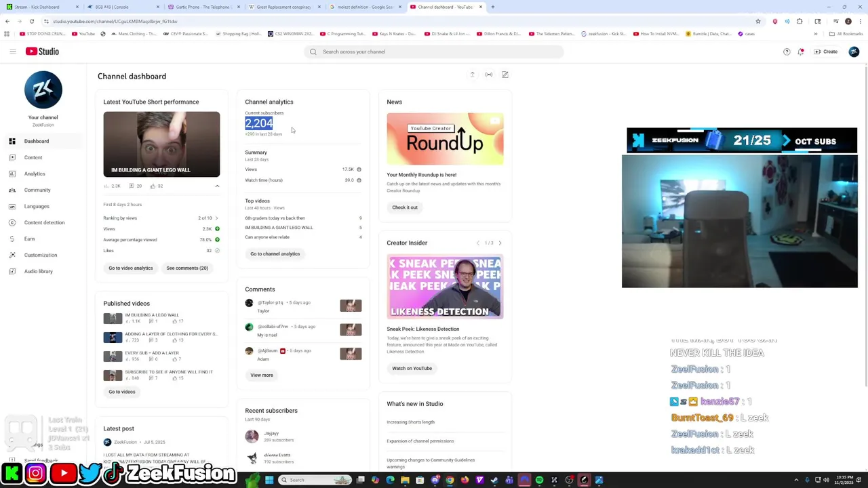
Task: Open Microsoft Edge from the taskbar
Action: pos(390,480)
